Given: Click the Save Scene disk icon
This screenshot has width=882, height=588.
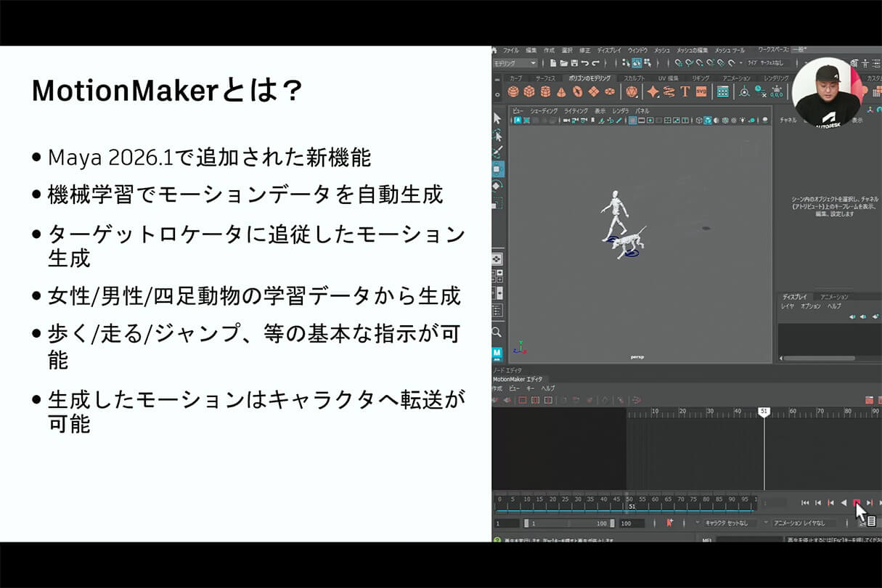Looking at the screenshot, I should tap(573, 63).
